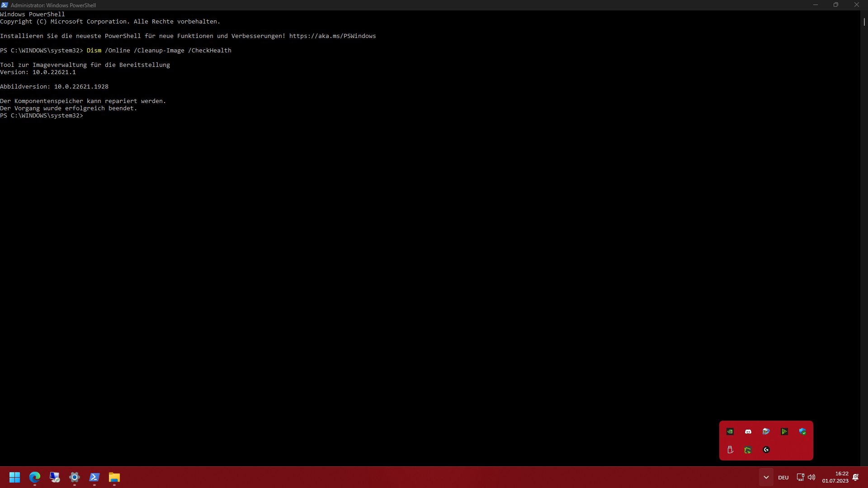Collapse the hidden icons tray chevron
The image size is (868, 488).
[x=766, y=477]
